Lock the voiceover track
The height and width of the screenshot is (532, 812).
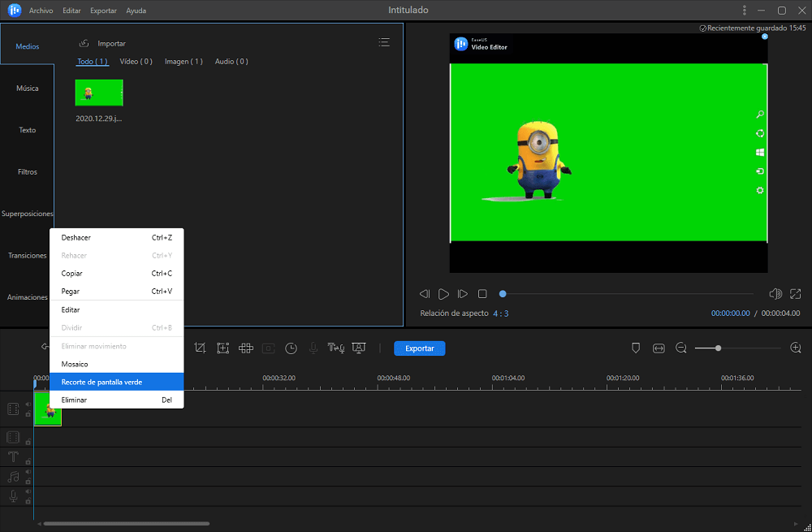pyautogui.click(x=28, y=501)
